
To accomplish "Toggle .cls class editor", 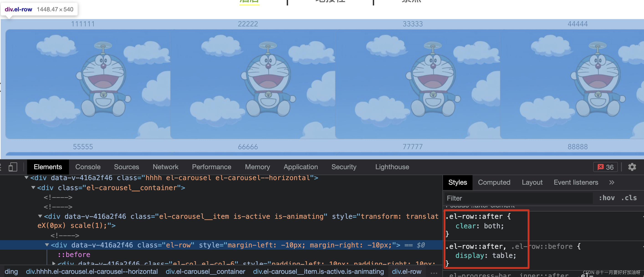I will (x=629, y=198).
